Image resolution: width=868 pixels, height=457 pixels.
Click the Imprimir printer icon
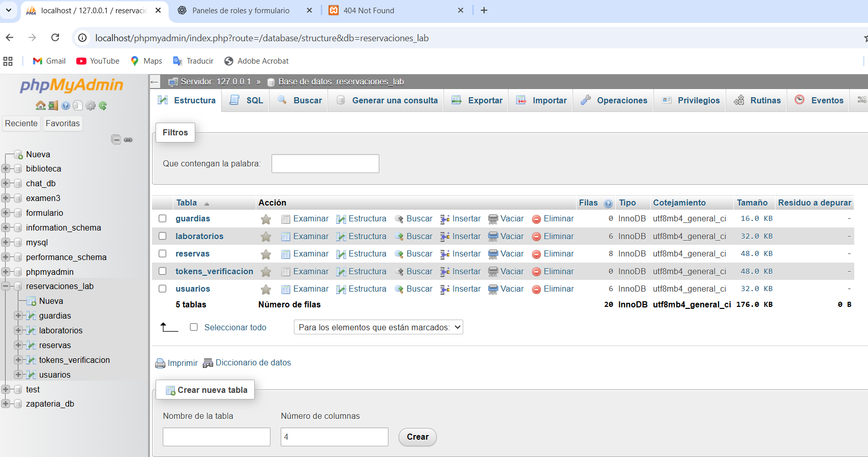160,363
